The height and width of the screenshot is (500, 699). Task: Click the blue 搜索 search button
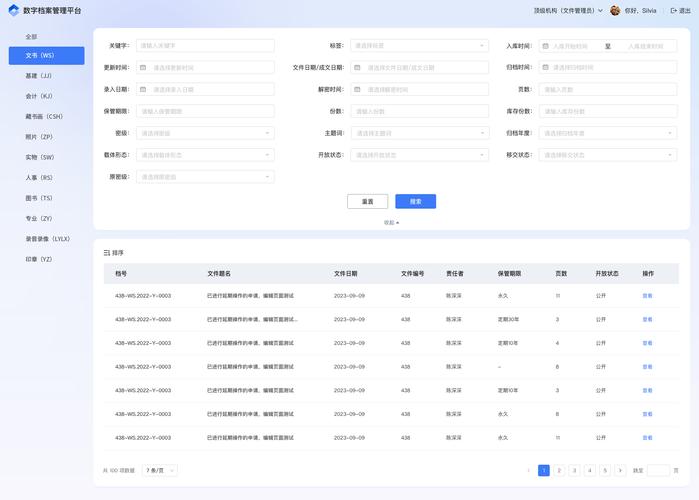(x=415, y=201)
